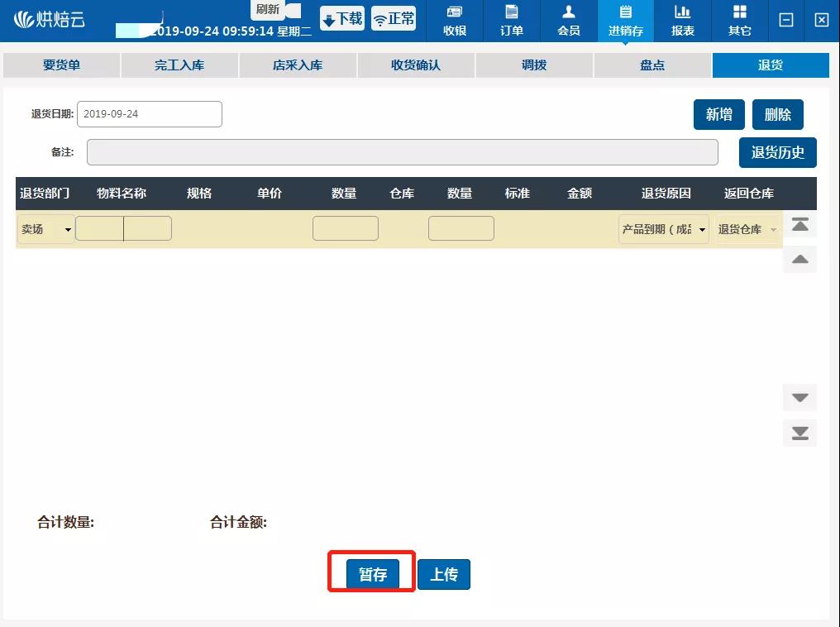Open the 会员 (members) module

tap(569, 21)
